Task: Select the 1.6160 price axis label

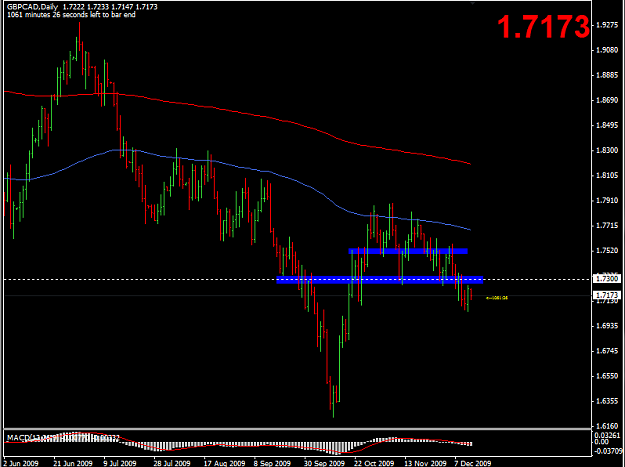Action: (x=607, y=426)
